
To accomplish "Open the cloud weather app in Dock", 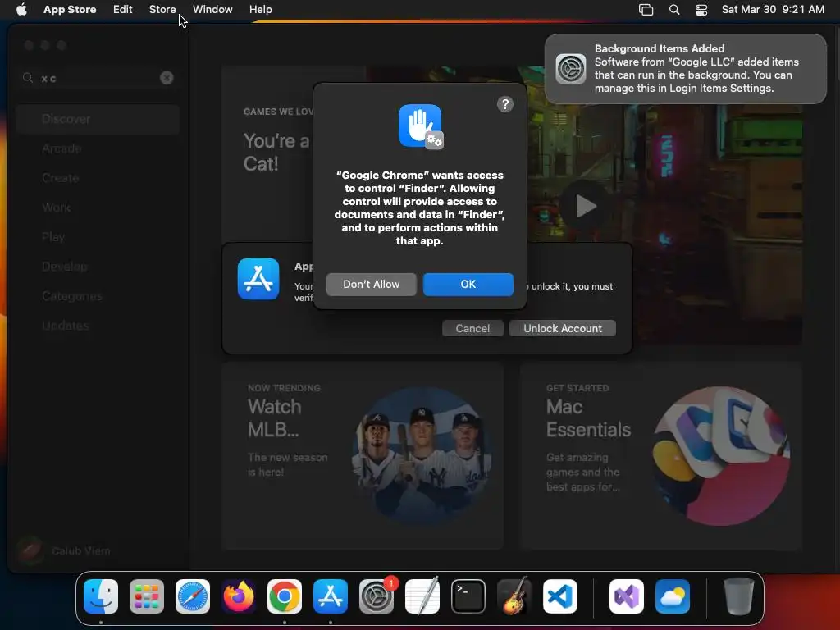I will 673,596.
